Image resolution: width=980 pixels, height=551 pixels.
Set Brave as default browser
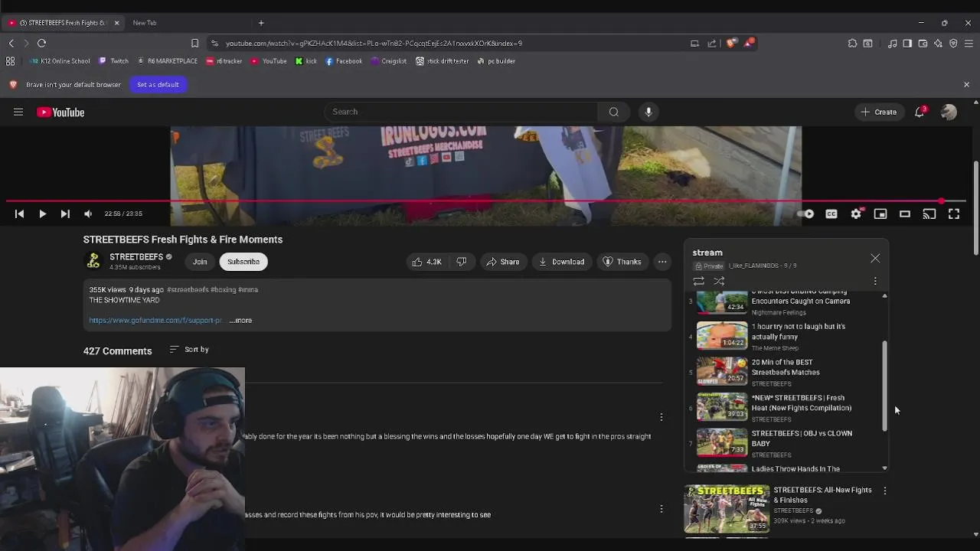[x=158, y=84]
